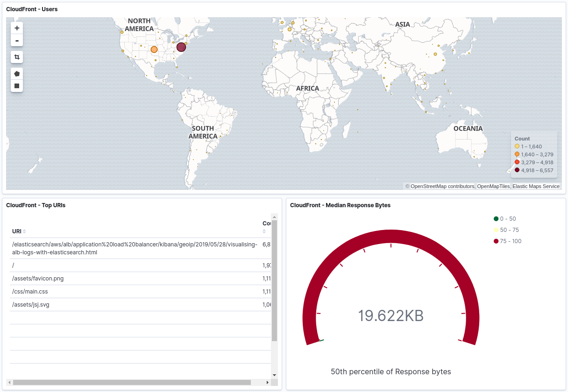Click the 1 – 1,640 count legend entry
Screen dimensions: 568x392
[x=528, y=147]
